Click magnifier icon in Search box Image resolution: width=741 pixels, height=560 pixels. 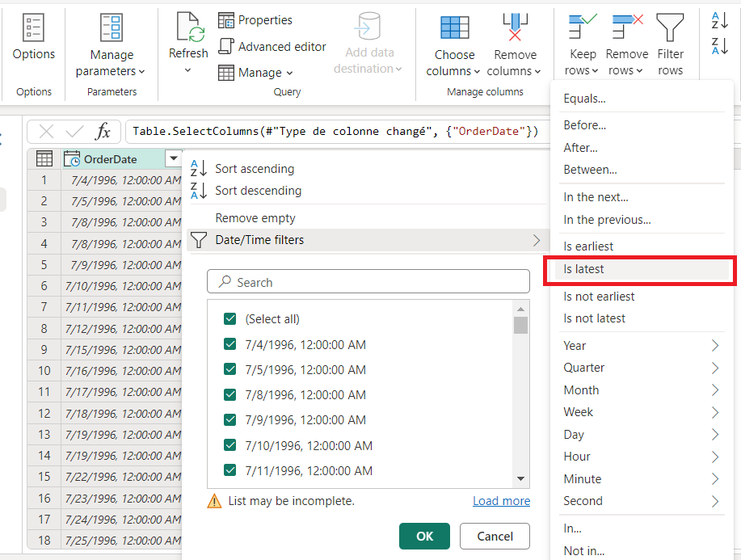click(225, 282)
